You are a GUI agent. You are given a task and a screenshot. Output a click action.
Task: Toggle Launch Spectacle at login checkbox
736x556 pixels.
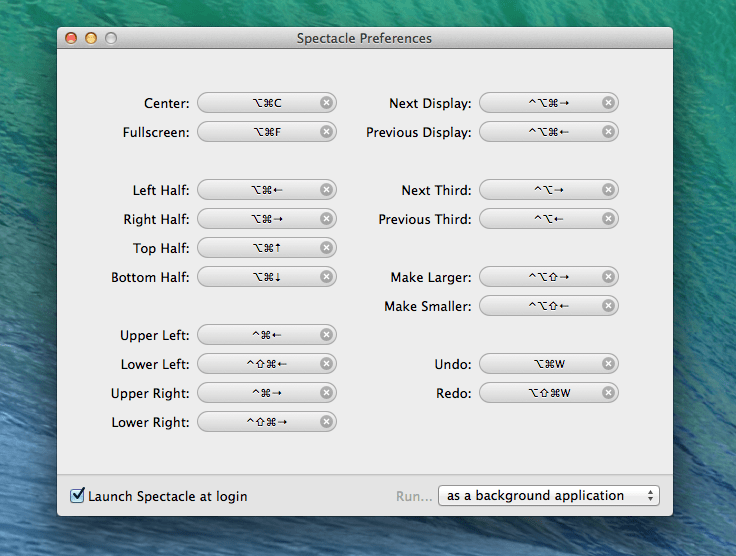click(77, 495)
